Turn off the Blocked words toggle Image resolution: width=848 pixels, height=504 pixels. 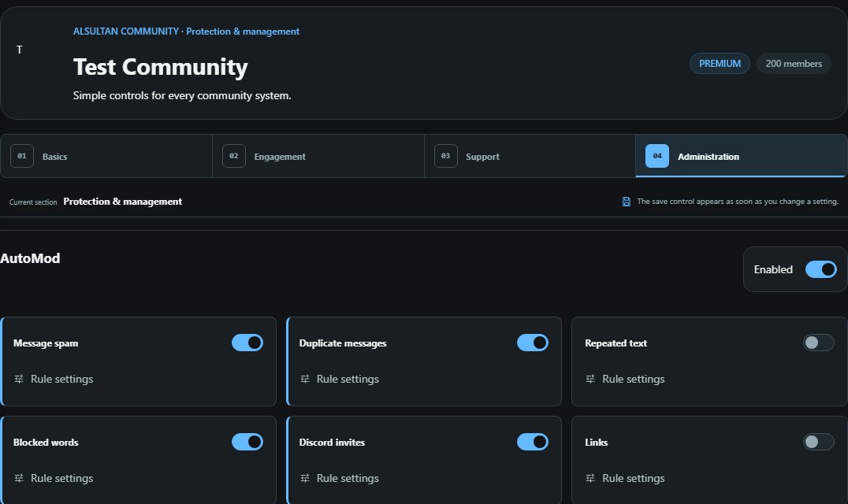pyautogui.click(x=247, y=442)
